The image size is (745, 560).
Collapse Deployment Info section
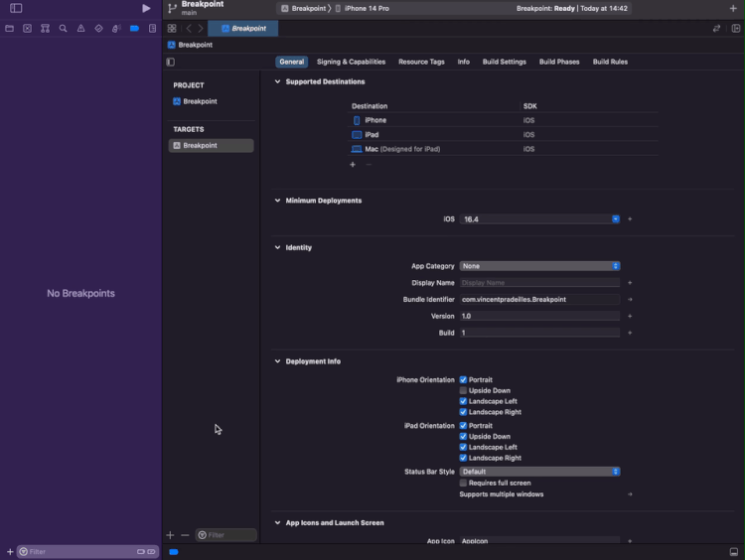[x=277, y=361]
